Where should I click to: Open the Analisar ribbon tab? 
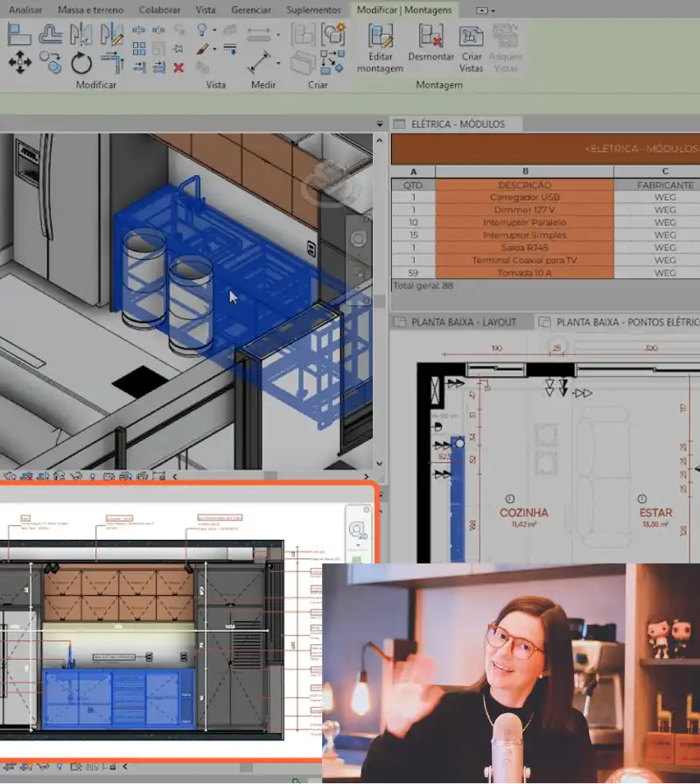[25, 10]
